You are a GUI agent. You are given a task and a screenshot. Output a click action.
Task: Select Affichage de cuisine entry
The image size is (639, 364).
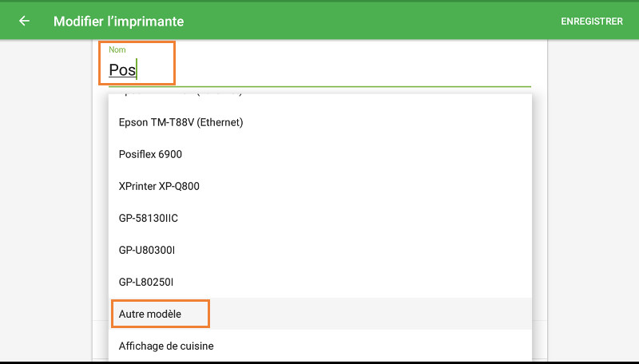[x=166, y=346]
